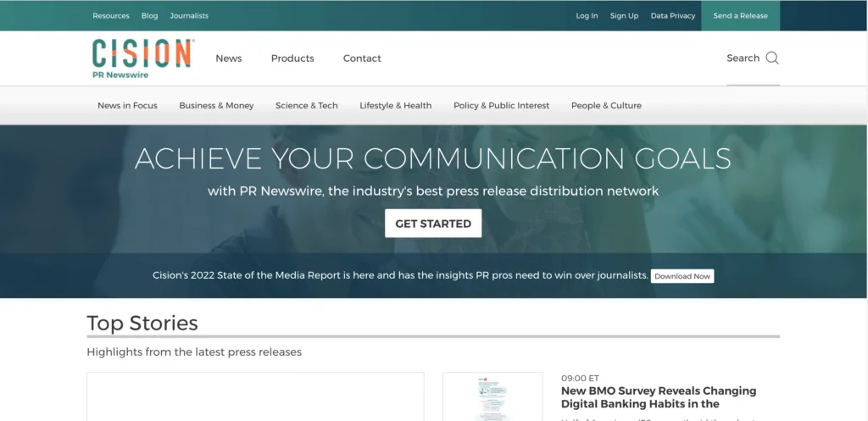Select News in Focus category
Screen dimensions: 868x421
pos(127,105)
